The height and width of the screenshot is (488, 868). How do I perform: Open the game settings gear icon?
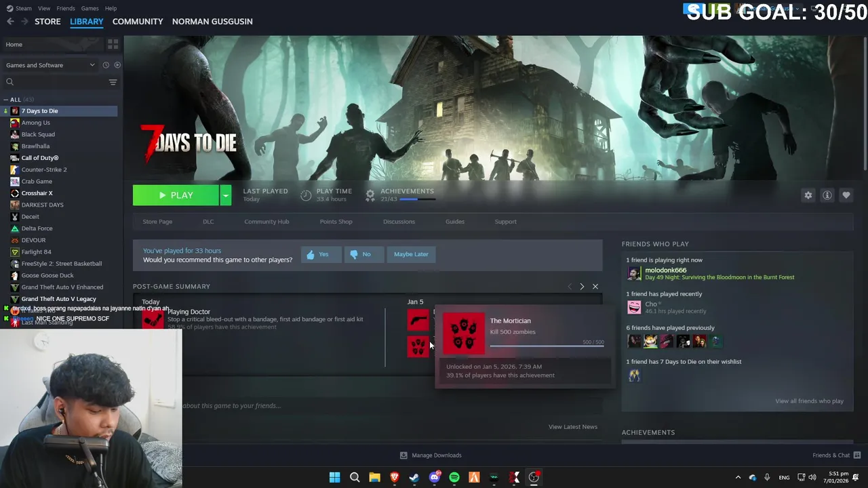click(x=808, y=195)
